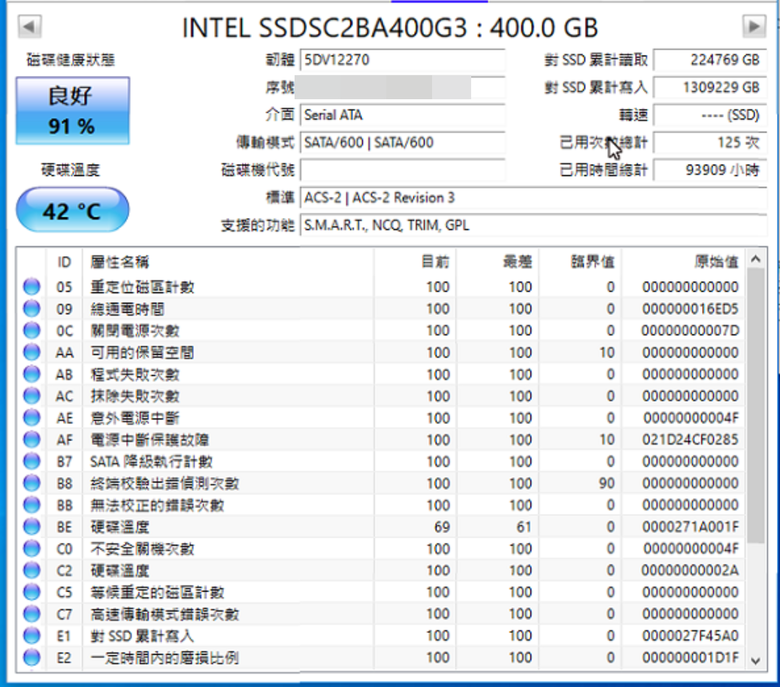Image resolution: width=780 pixels, height=687 pixels.
Task: Click current value 69 in row BE
Action: pos(442,527)
